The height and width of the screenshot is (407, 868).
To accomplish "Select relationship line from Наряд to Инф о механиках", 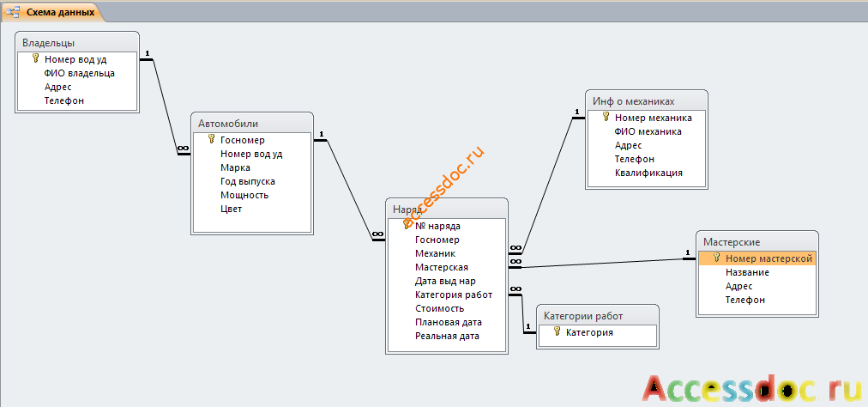I will [x=548, y=185].
